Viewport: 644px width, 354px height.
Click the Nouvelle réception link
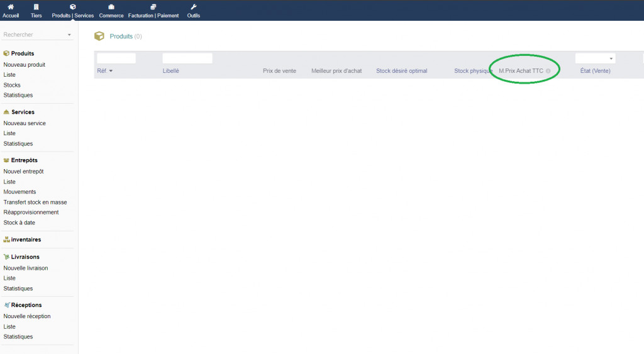click(x=26, y=316)
